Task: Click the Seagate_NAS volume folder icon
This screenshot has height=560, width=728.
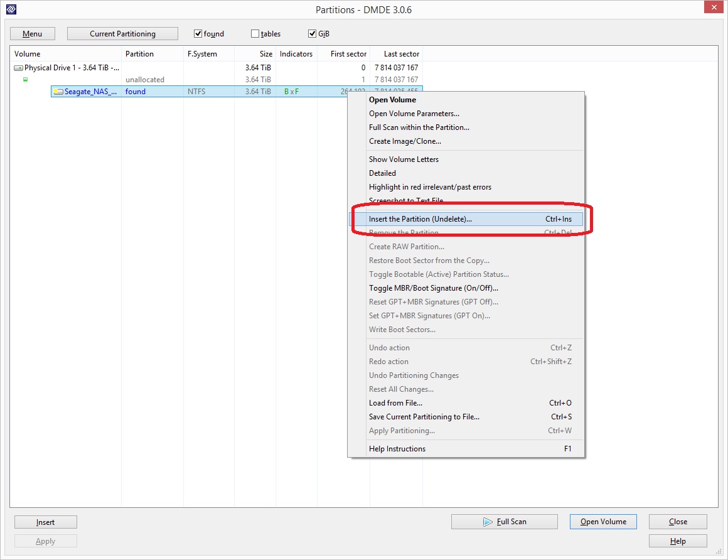Action: tap(58, 92)
